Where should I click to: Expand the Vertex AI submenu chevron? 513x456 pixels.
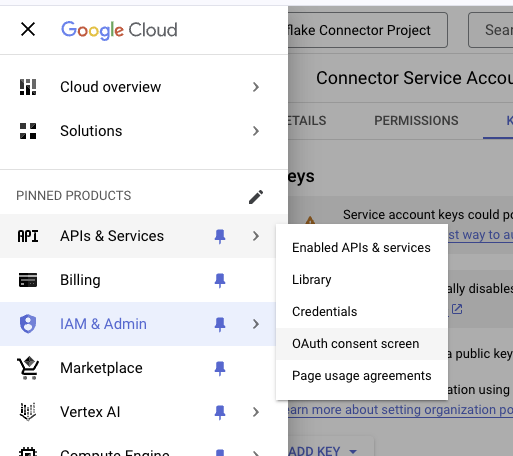tap(256, 412)
